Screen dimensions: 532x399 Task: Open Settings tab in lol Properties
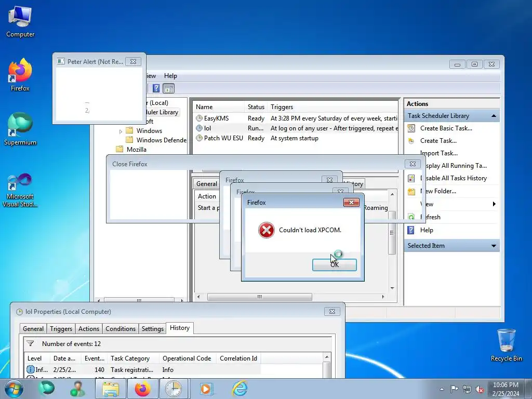pos(152,329)
